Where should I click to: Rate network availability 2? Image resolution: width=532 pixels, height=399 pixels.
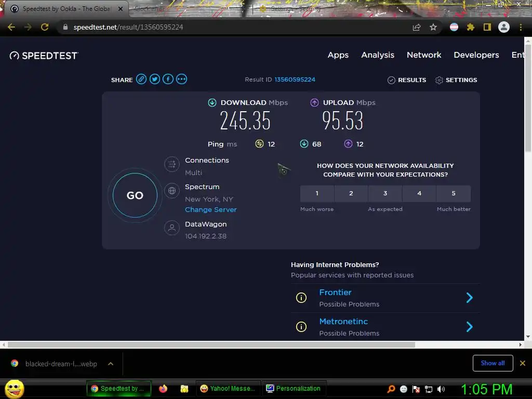pyautogui.click(x=351, y=193)
